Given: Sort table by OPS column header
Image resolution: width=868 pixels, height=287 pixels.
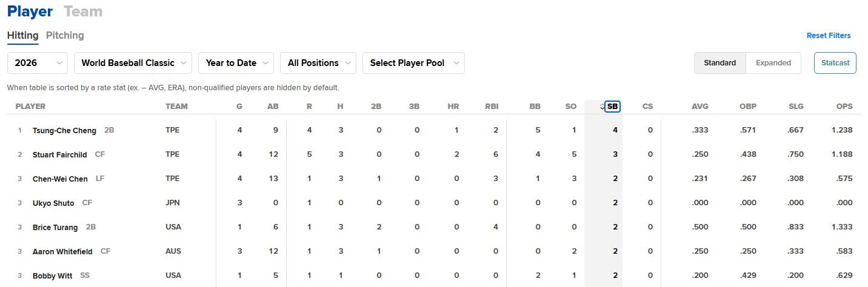Looking at the screenshot, I should coord(844,107).
